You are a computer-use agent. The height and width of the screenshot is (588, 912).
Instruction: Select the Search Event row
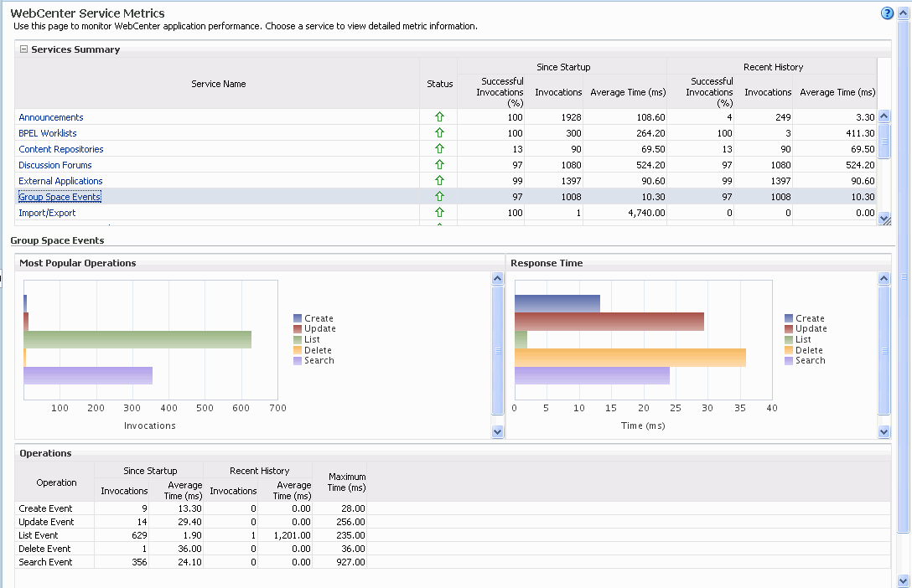(x=453, y=562)
